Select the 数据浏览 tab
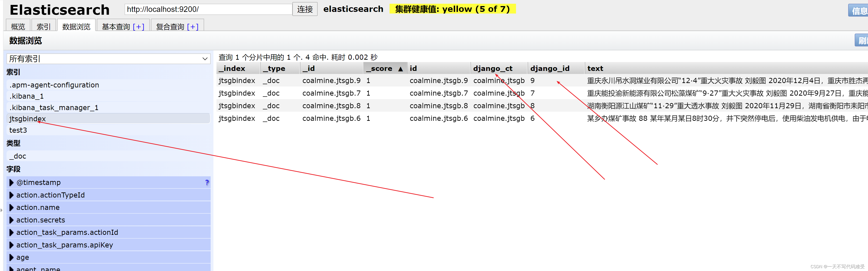Viewport: 868px width, 271px height. 77,26
